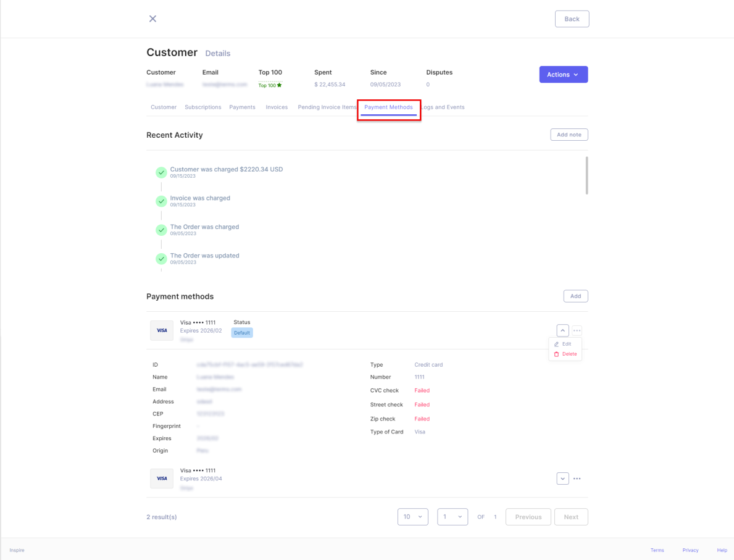Add a new payment method
Image resolution: width=734 pixels, height=560 pixels.
(x=575, y=296)
